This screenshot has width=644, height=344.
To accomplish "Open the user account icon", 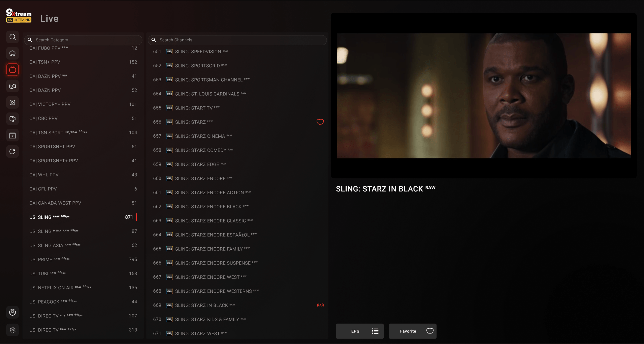I will coord(12,312).
